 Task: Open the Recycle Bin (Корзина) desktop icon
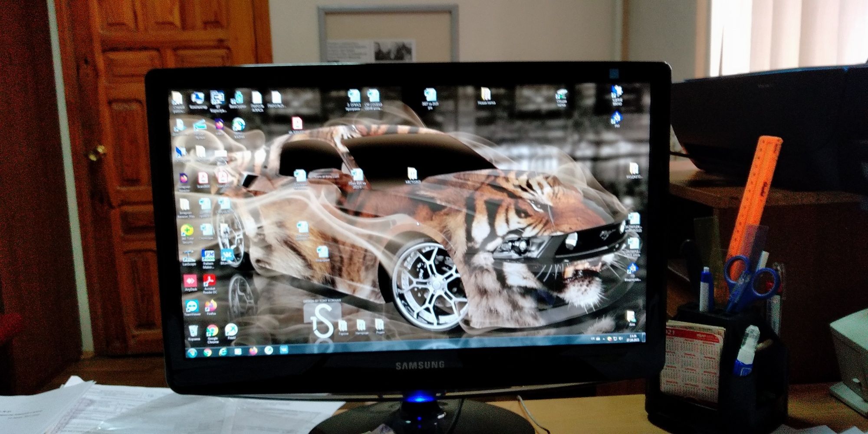(x=194, y=333)
